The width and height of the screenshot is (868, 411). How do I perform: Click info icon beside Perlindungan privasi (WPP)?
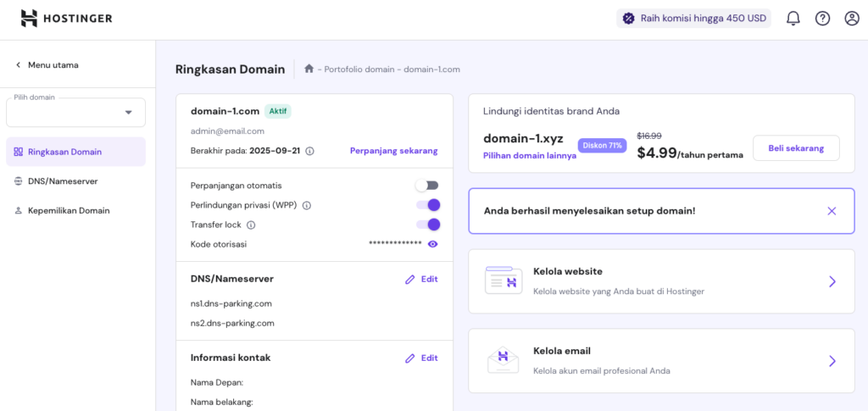click(307, 205)
